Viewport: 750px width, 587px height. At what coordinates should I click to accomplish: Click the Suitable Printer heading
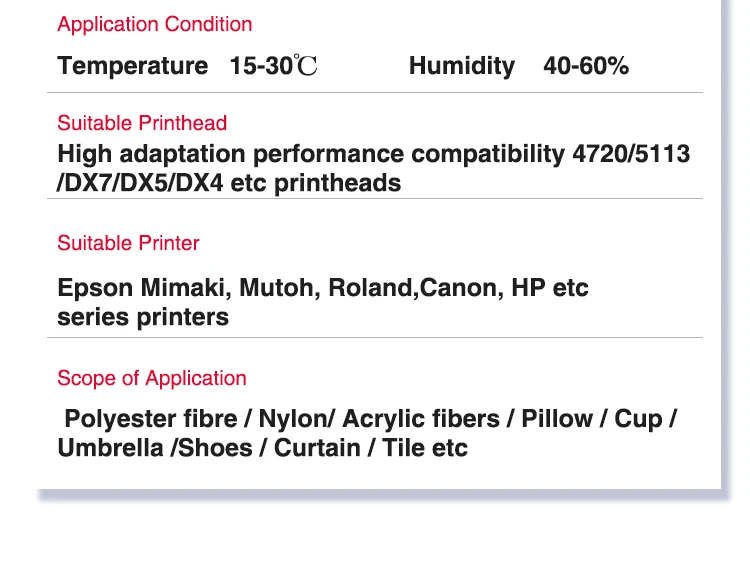pos(128,243)
